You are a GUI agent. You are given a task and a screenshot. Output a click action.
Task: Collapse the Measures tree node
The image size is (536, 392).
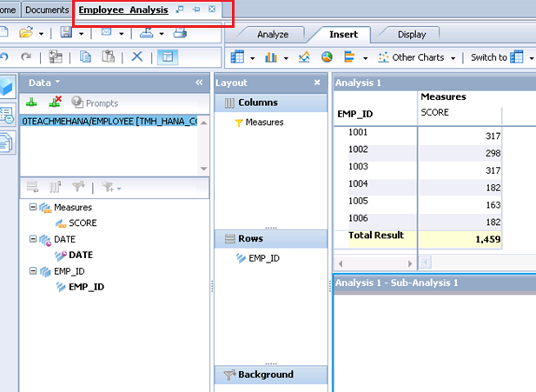33,208
